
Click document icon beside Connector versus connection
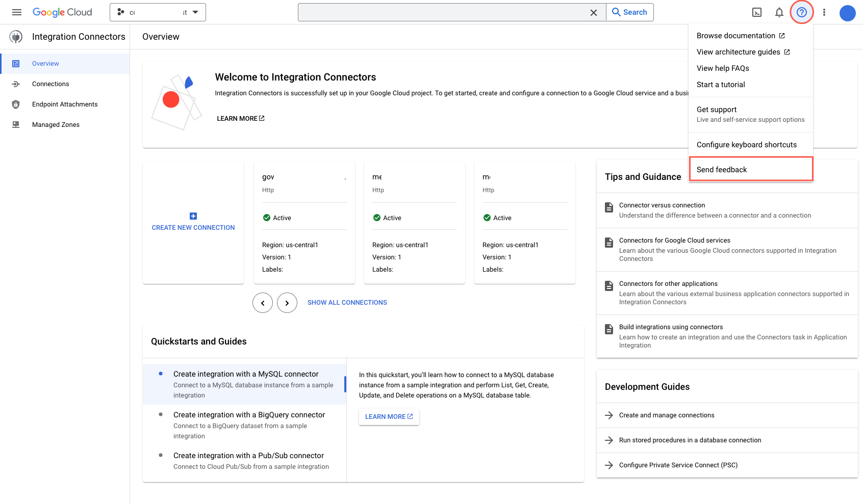pos(608,207)
